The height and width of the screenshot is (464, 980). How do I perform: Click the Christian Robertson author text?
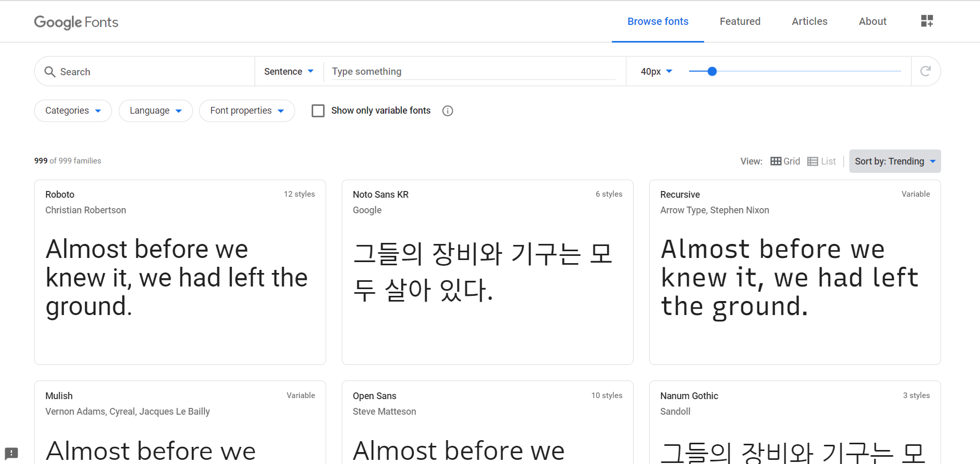(x=86, y=210)
